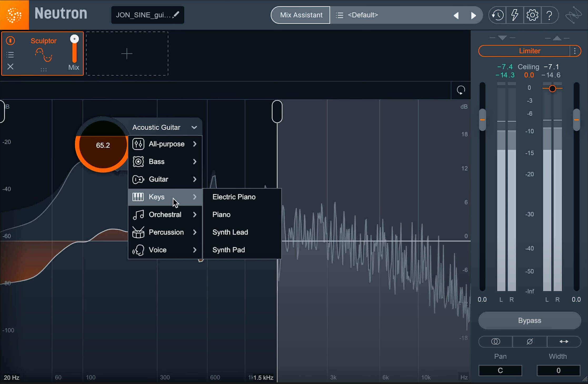Click the Voice category head icon
Image resolution: width=588 pixels, height=384 pixels.
[138, 250]
